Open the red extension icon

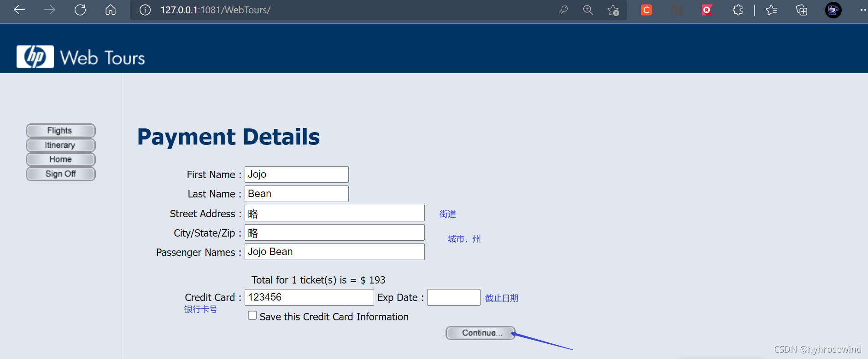coord(707,10)
